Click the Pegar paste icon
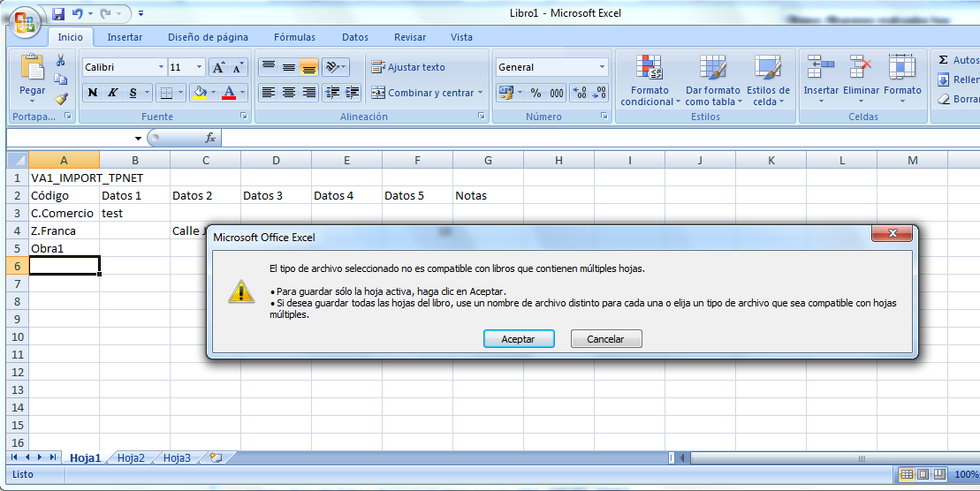Image resolution: width=980 pixels, height=491 pixels. click(32, 68)
